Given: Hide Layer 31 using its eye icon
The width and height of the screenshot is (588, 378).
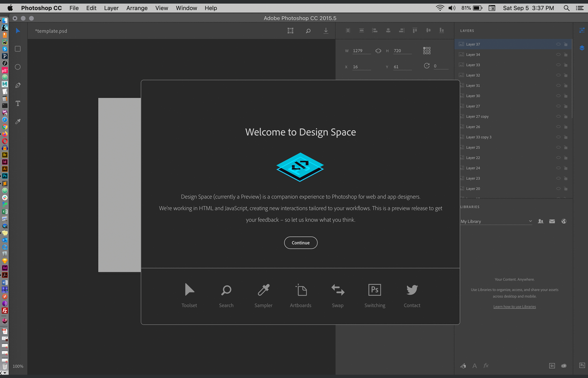Looking at the screenshot, I should [x=558, y=86].
